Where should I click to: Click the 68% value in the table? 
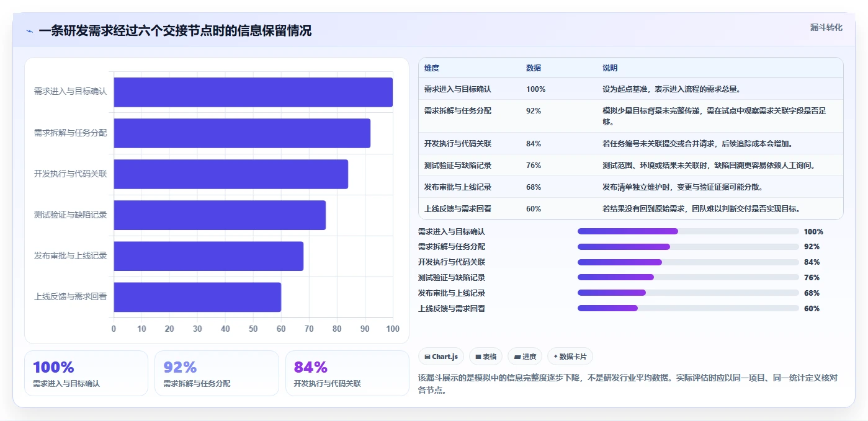click(534, 187)
